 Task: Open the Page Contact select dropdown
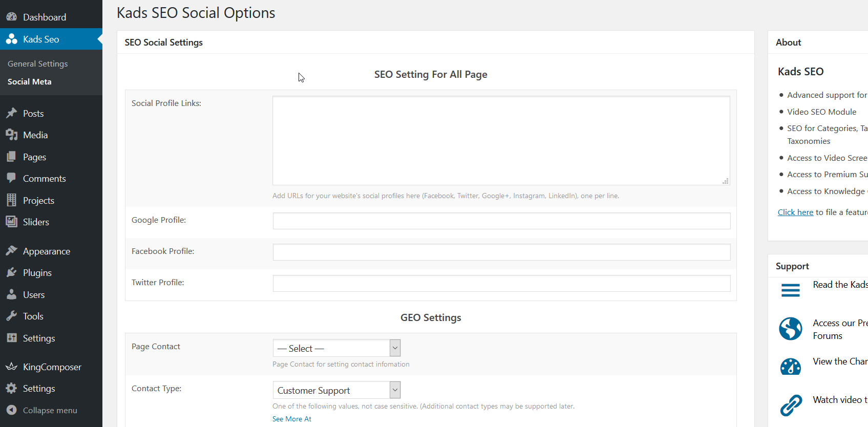point(336,348)
